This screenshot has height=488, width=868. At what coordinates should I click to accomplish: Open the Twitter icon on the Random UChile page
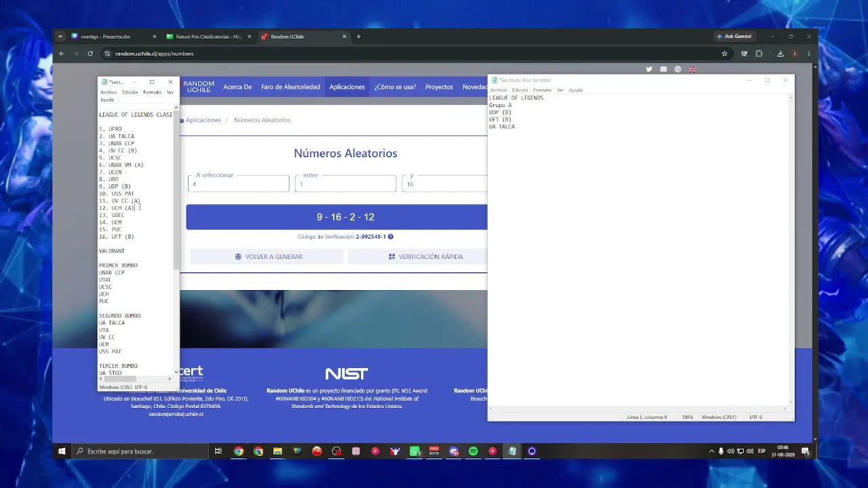[649, 69]
